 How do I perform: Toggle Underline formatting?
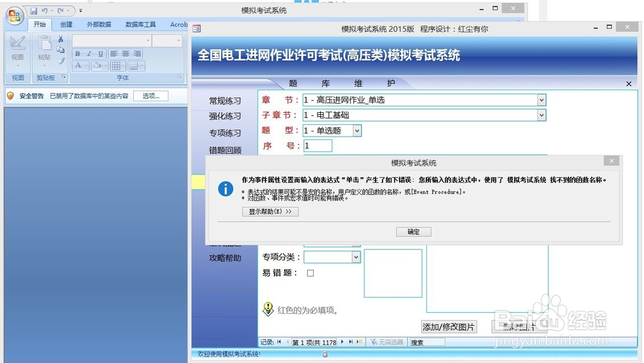point(100,54)
